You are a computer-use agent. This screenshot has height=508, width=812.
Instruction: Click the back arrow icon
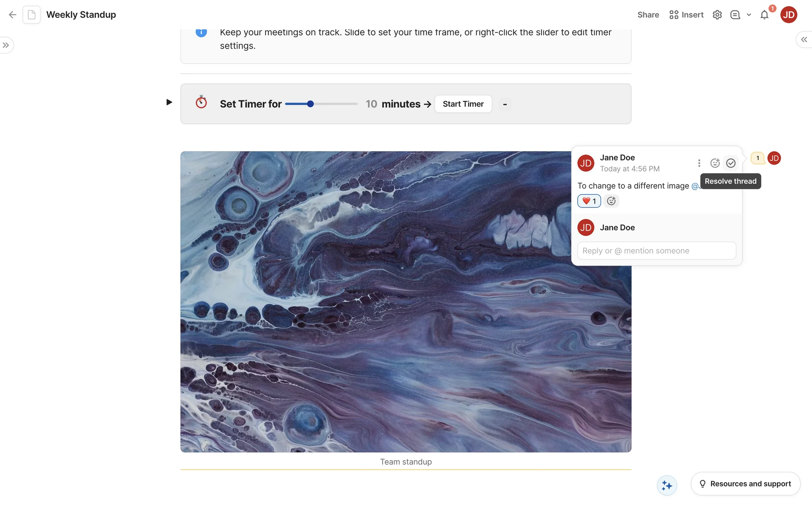click(12, 15)
